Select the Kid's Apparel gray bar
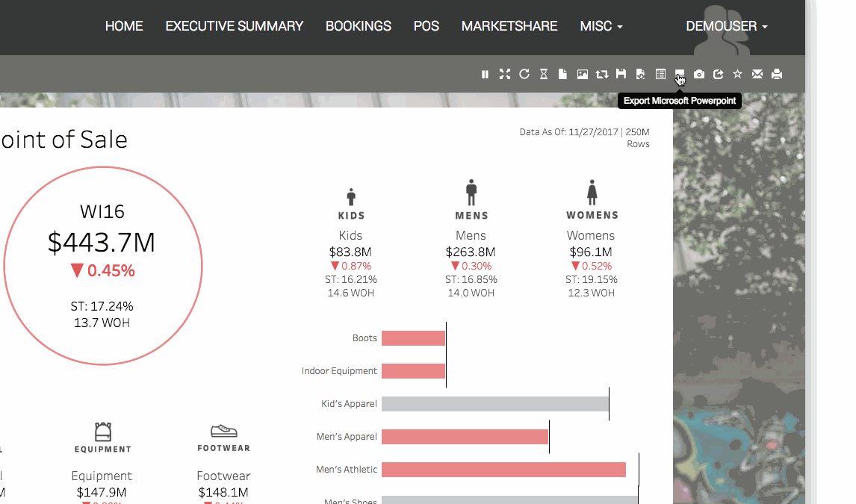 495,404
